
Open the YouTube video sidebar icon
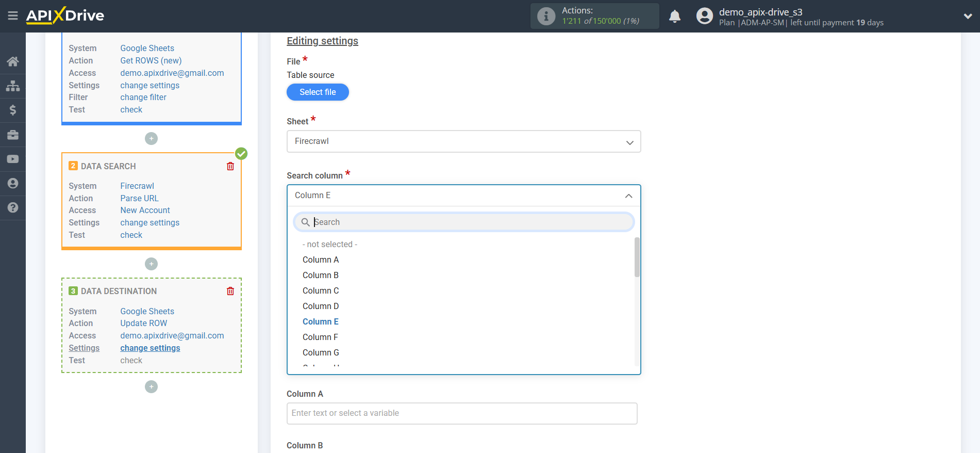coord(13,159)
